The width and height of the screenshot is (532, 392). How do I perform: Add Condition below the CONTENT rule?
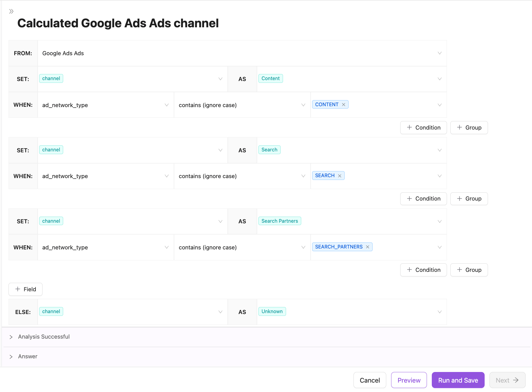[423, 127]
